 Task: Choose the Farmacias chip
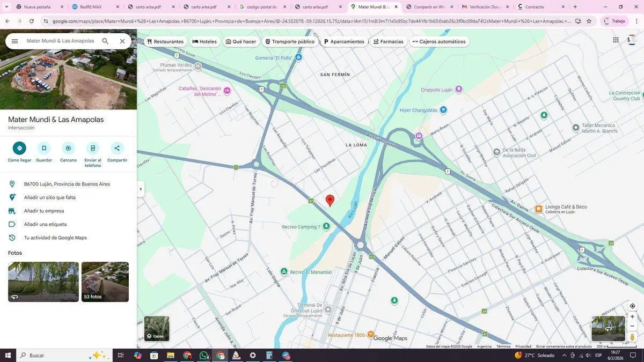pos(388,41)
